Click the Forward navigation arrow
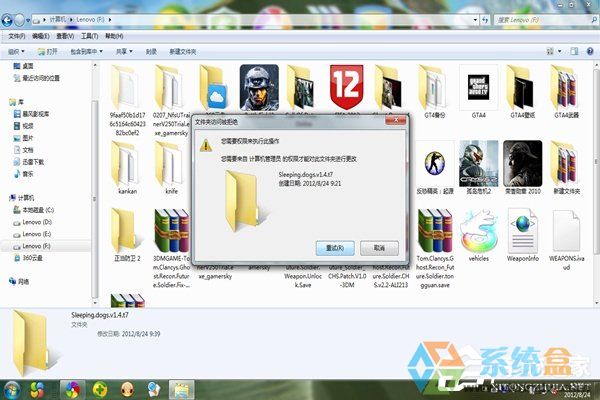This screenshot has width=600, height=400. click(x=20, y=20)
